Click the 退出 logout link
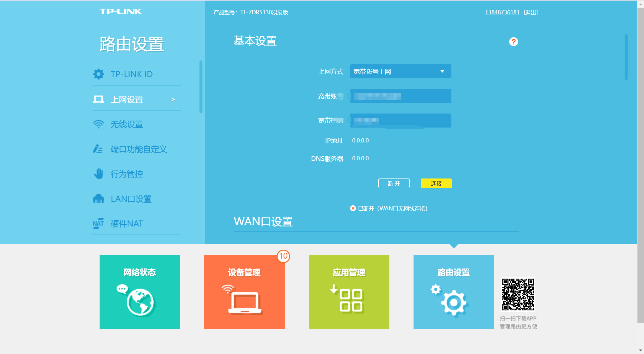The width and height of the screenshot is (644, 354). click(x=530, y=13)
